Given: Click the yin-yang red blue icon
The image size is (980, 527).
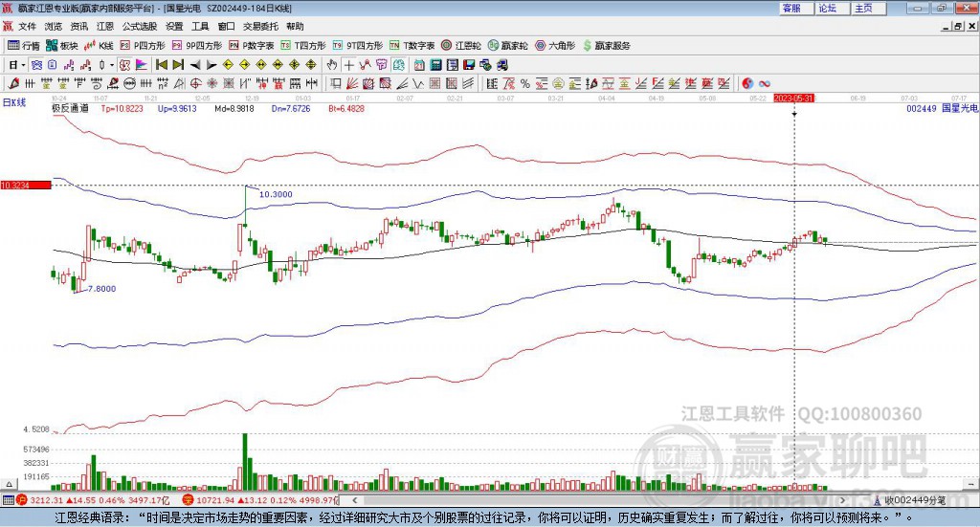Looking at the screenshot, I should [x=746, y=83].
